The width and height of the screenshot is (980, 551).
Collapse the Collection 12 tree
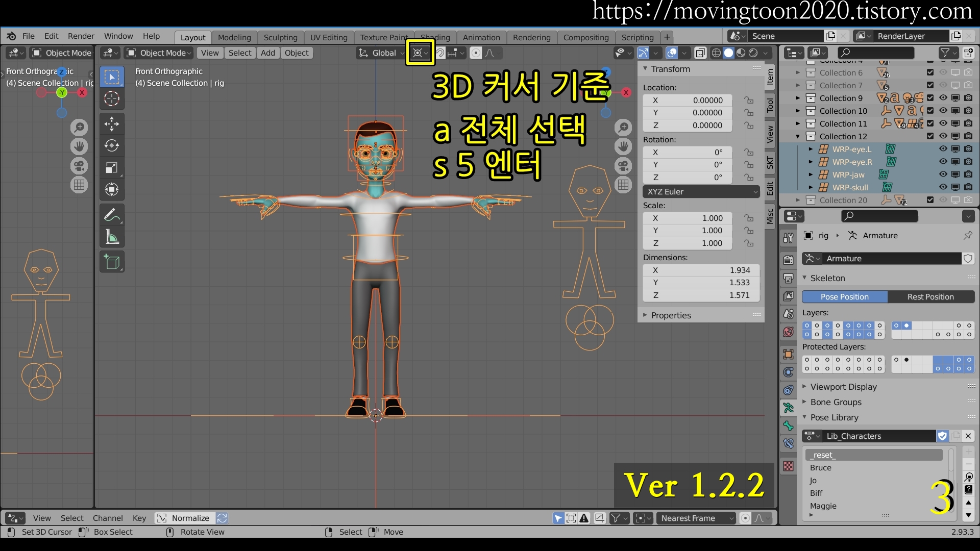(x=798, y=136)
